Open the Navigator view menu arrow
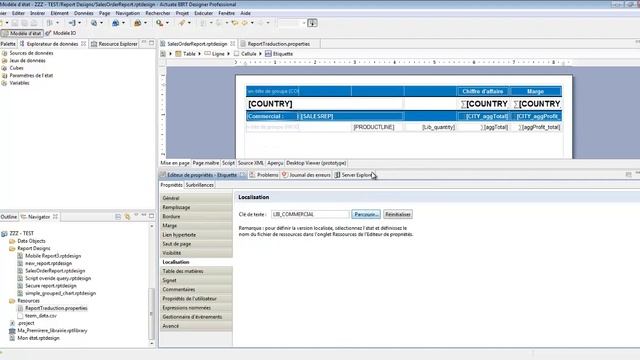640x360 pixels. pos(136,216)
